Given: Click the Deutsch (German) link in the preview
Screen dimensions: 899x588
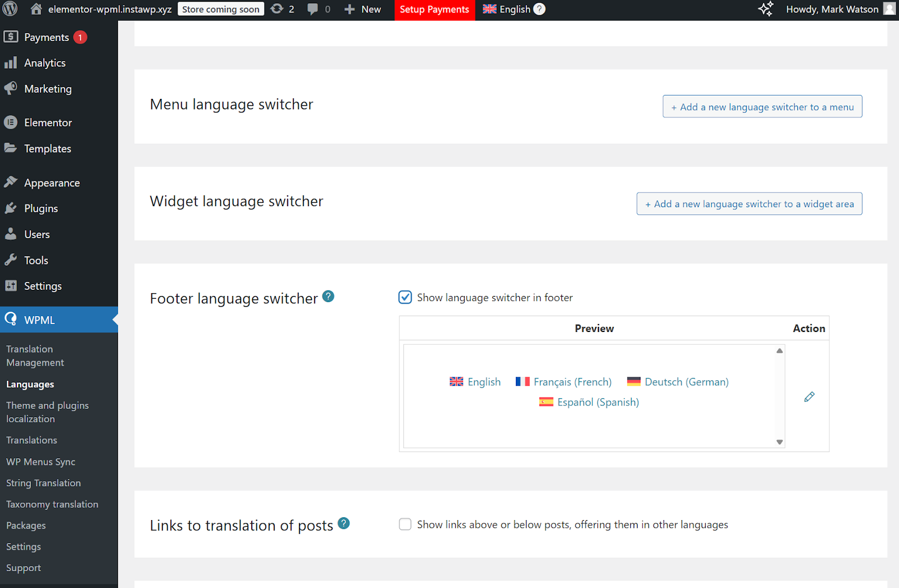Looking at the screenshot, I should (687, 382).
